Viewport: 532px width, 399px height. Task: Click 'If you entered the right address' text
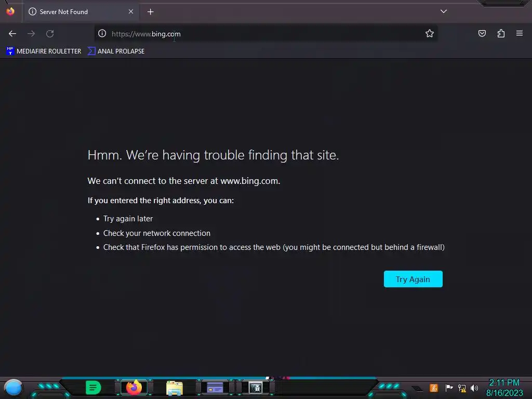tap(161, 201)
